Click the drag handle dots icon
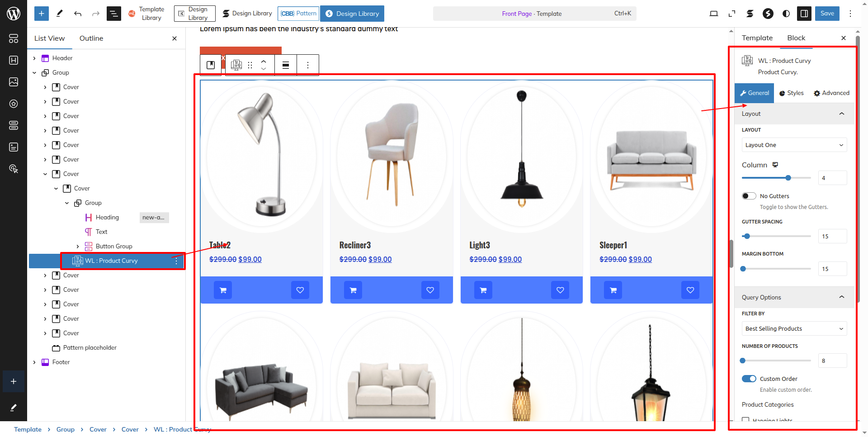The image size is (868, 437). click(x=250, y=65)
